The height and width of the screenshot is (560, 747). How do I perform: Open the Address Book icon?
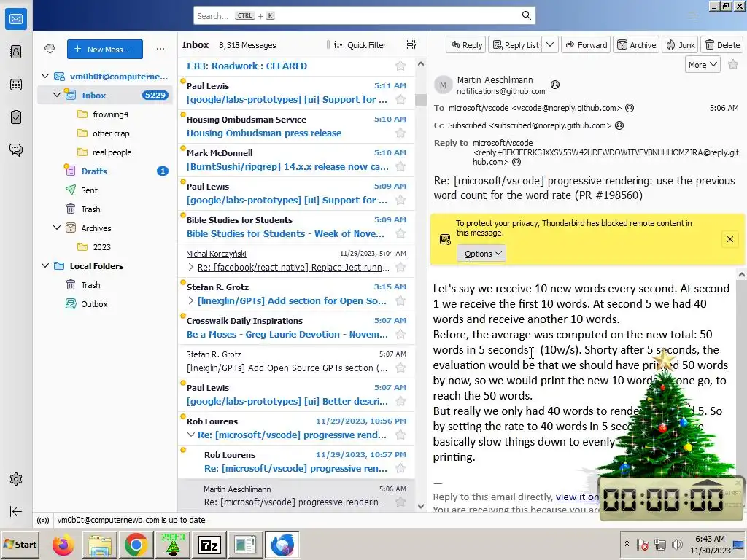[16, 52]
